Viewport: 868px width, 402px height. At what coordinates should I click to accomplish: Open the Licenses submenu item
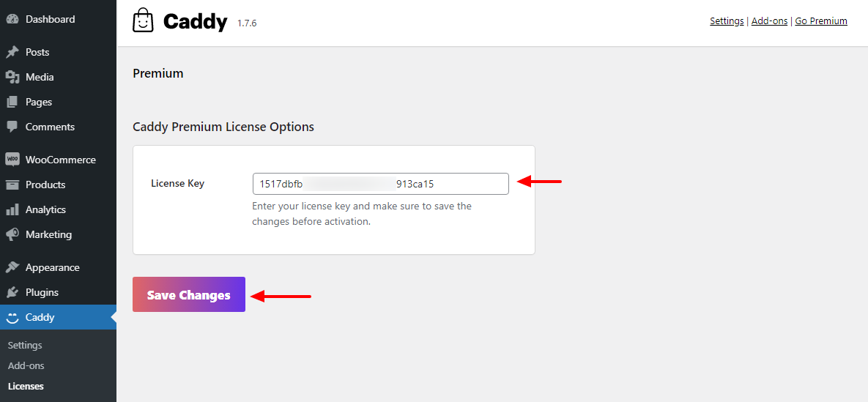pyautogui.click(x=26, y=386)
